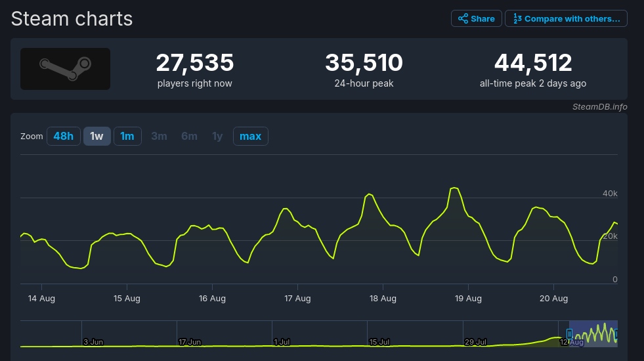644x361 pixels.
Task: Click the 15 Jul navigator marker
Action: (379, 342)
